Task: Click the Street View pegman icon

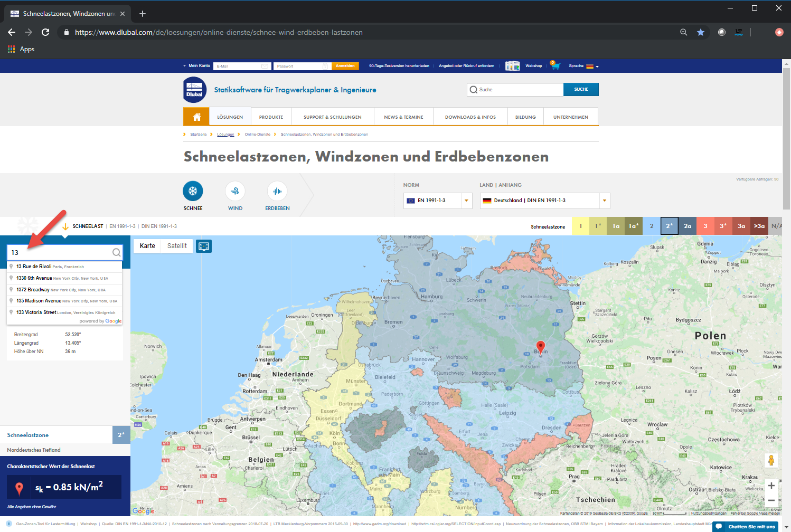Action: (x=771, y=460)
